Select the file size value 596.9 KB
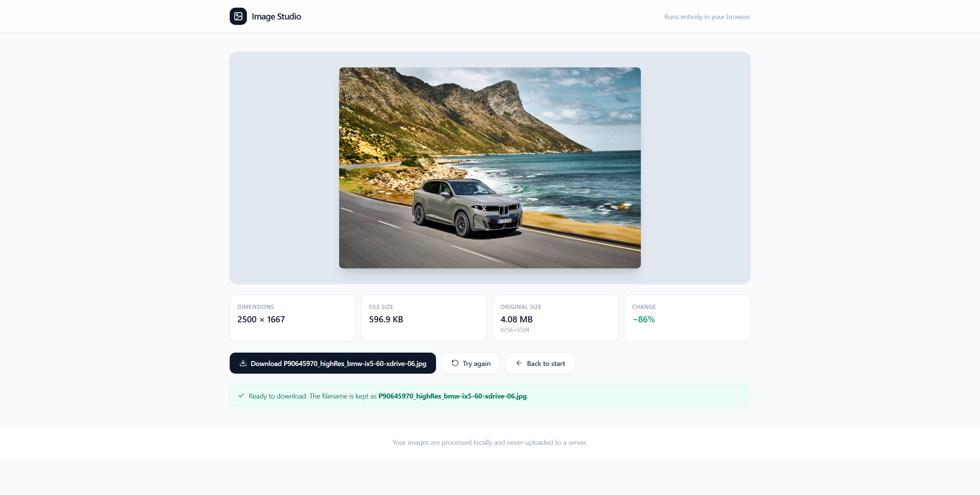 click(386, 319)
